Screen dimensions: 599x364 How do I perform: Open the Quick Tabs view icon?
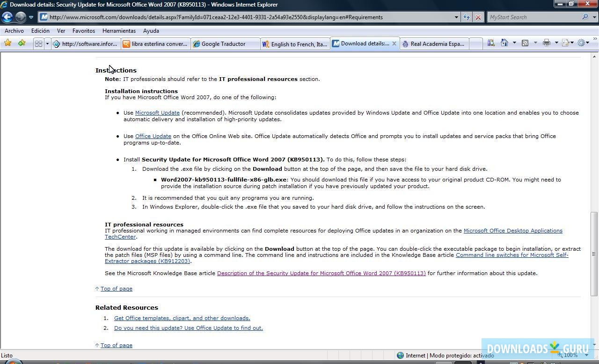pyautogui.click(x=38, y=44)
